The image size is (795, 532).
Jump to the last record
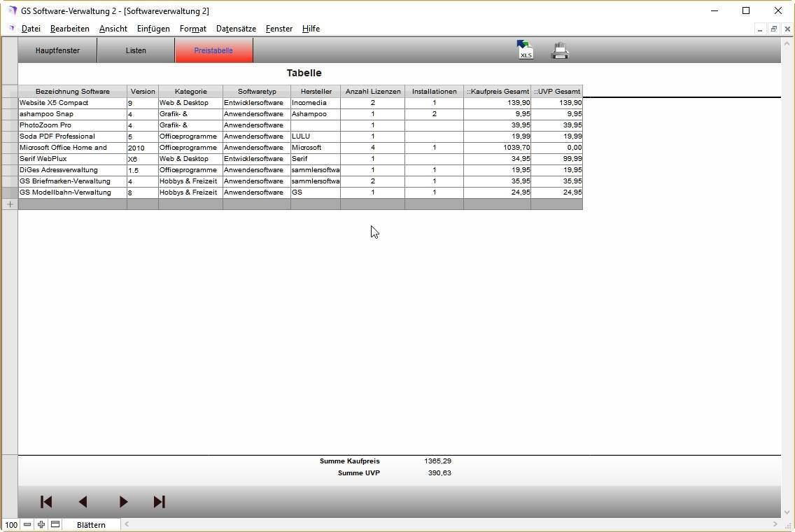coord(159,502)
